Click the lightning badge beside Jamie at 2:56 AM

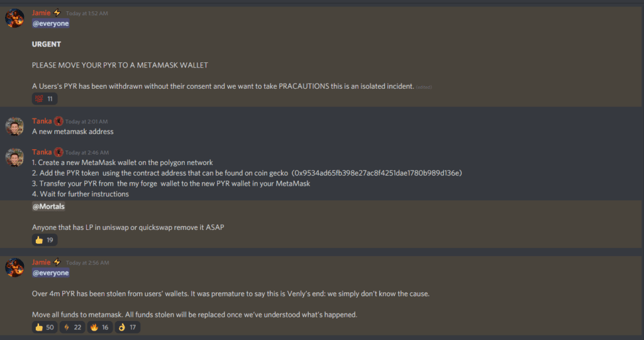57,262
